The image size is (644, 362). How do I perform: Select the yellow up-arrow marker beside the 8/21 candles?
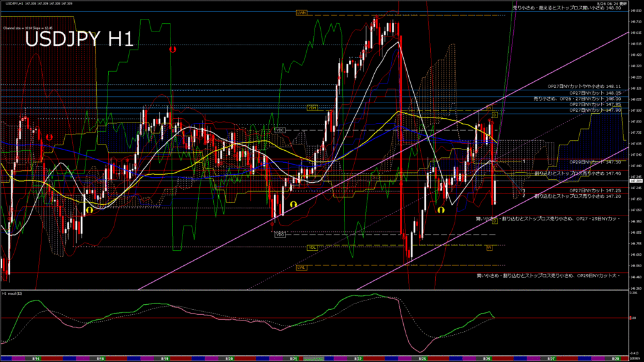coord(293,205)
